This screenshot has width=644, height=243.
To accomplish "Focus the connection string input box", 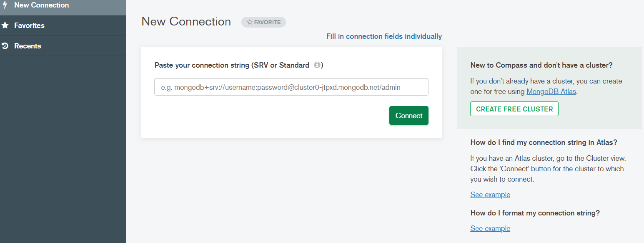I will point(291,87).
